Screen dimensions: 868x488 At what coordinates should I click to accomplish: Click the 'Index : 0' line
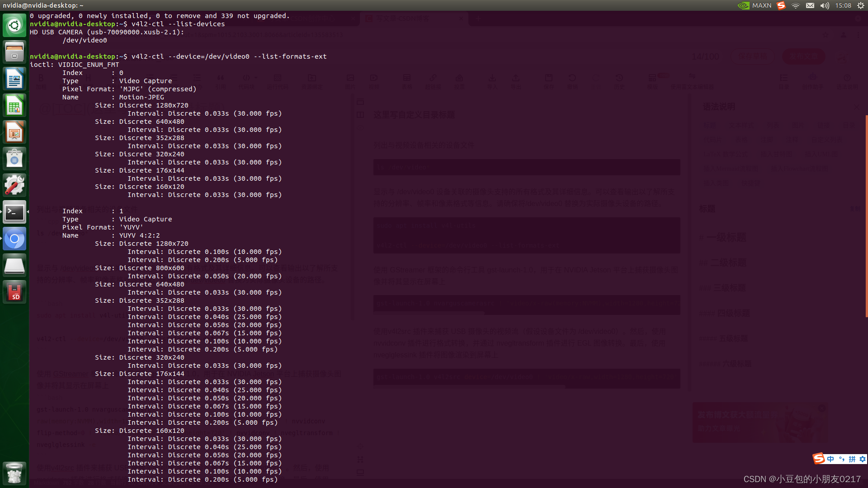pos(93,73)
